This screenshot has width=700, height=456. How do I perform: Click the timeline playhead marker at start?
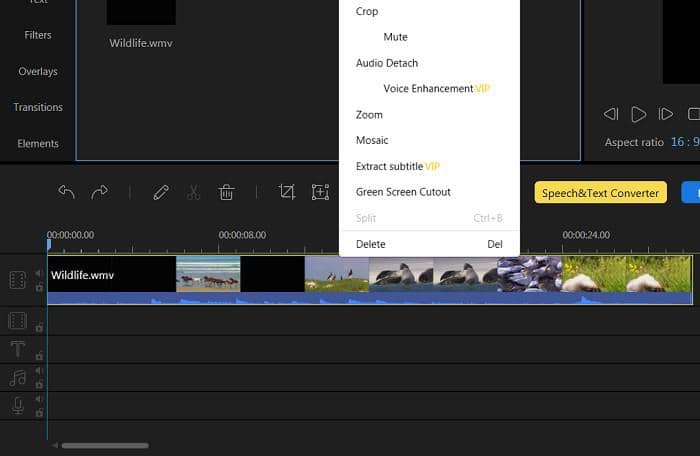click(49, 244)
